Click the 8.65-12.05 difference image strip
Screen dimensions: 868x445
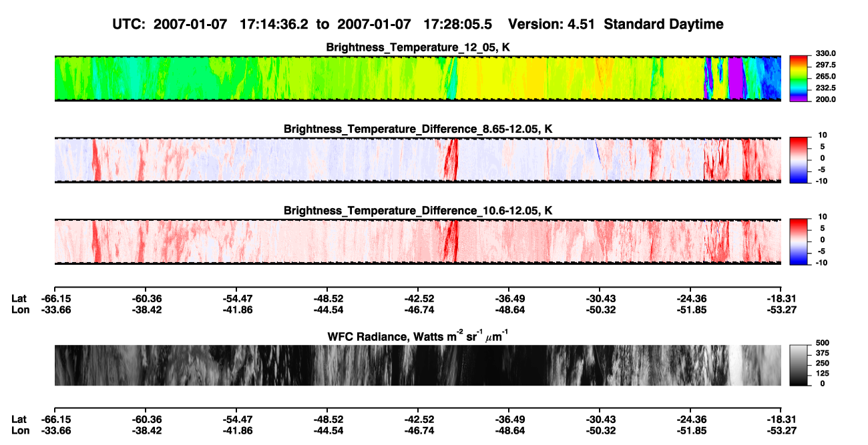(x=417, y=160)
